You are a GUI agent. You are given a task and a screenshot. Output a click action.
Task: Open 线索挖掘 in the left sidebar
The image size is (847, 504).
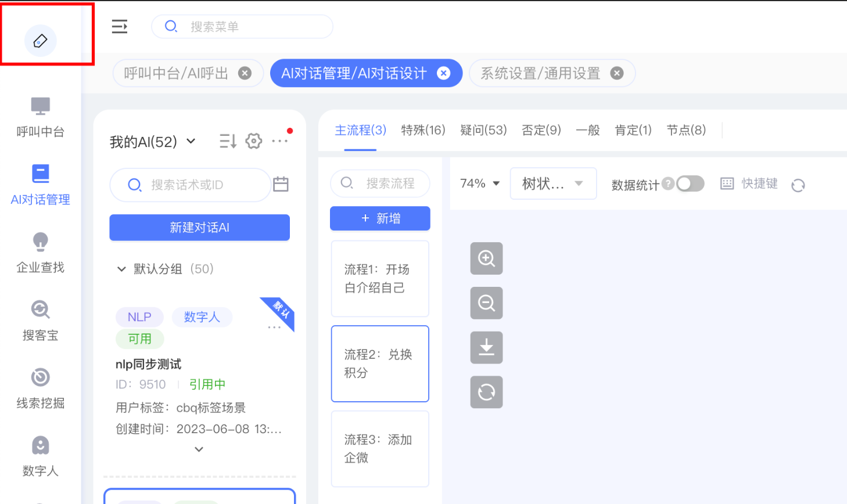40,388
